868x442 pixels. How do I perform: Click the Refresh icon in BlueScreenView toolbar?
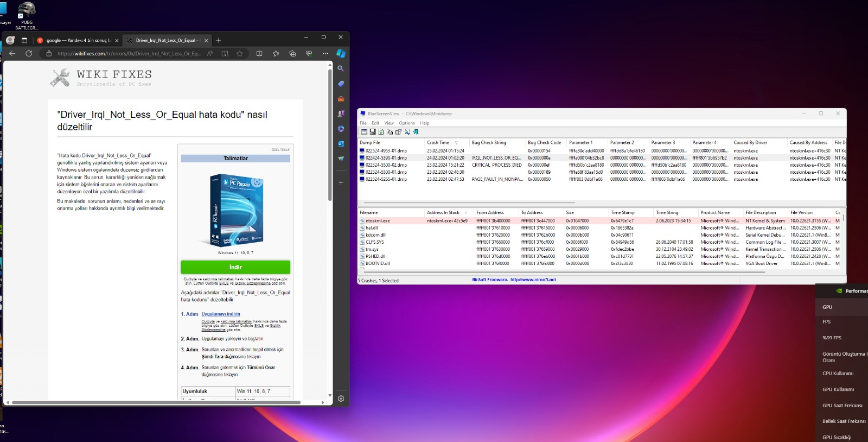tap(381, 132)
